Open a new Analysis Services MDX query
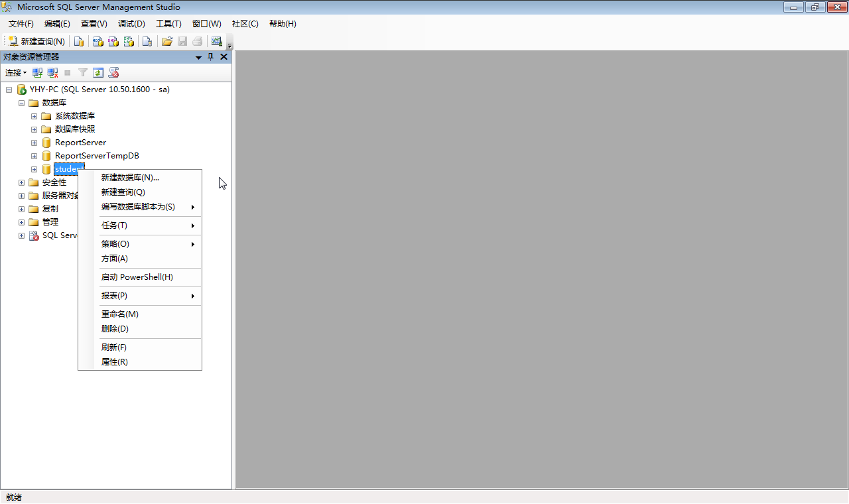The image size is (849, 504). coord(98,41)
